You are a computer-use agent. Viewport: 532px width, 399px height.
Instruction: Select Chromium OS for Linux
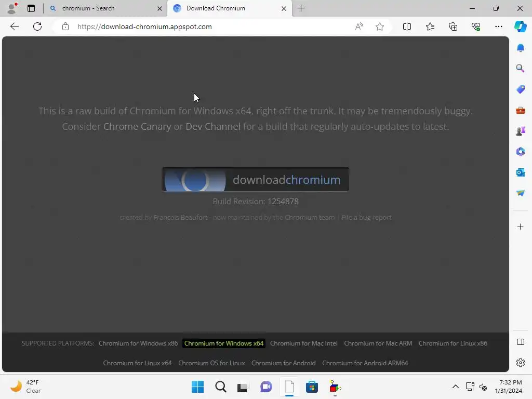212,363
